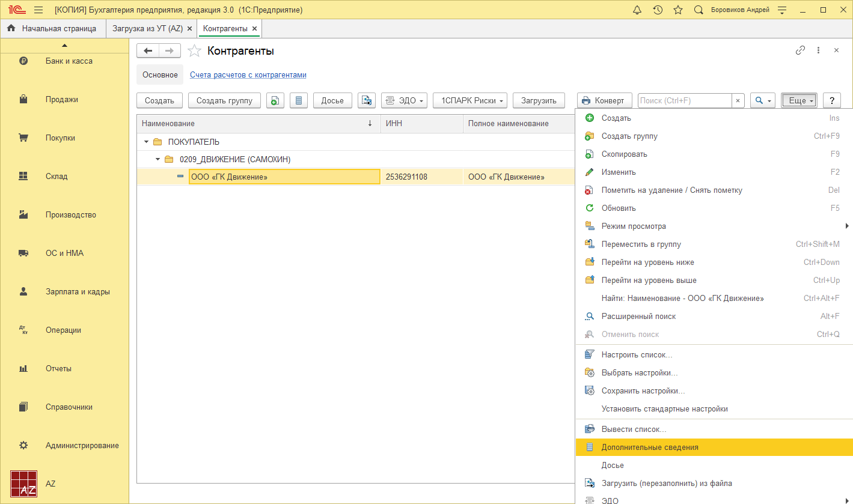853x504 pixels.
Task: Open the history clock icon
Action: [658, 10]
